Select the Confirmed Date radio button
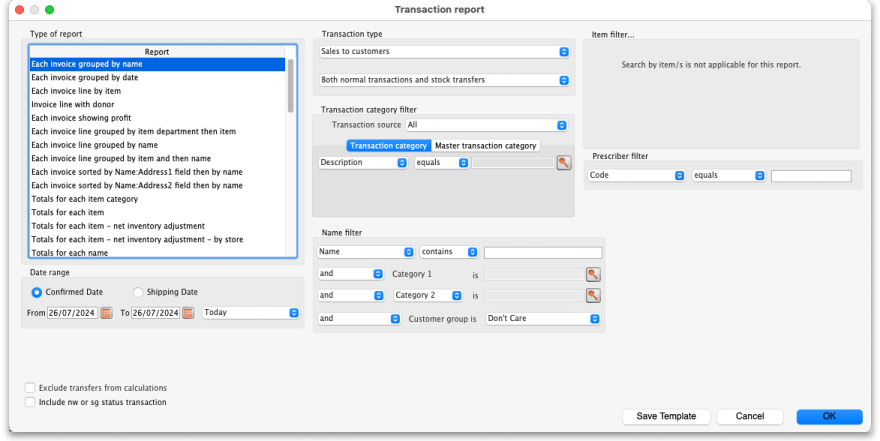The width and height of the screenshot is (880, 441). coord(37,292)
